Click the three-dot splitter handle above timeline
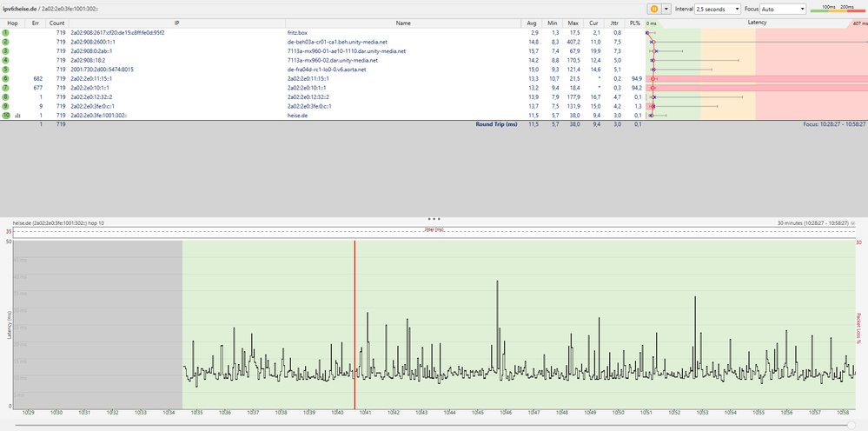This screenshot has height=431, width=868. pos(434,218)
